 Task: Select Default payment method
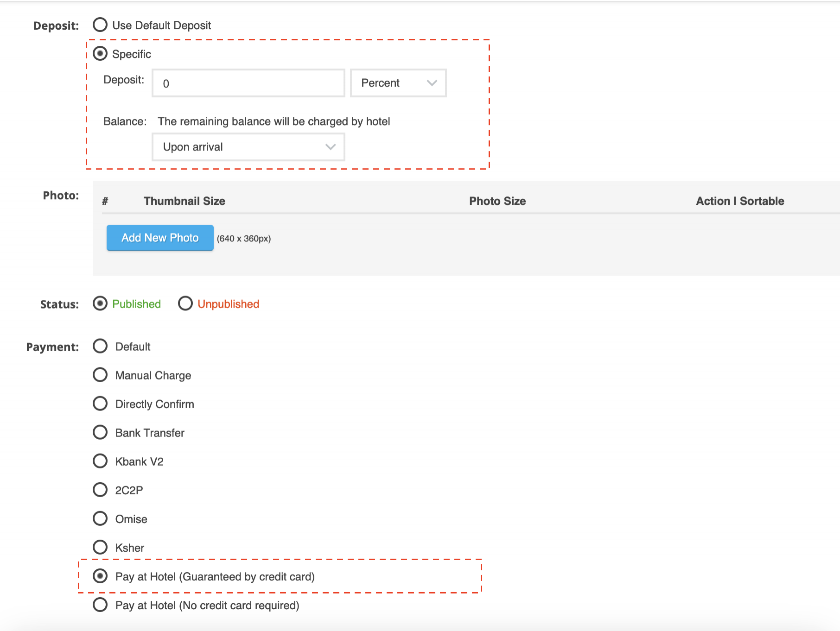click(x=100, y=347)
